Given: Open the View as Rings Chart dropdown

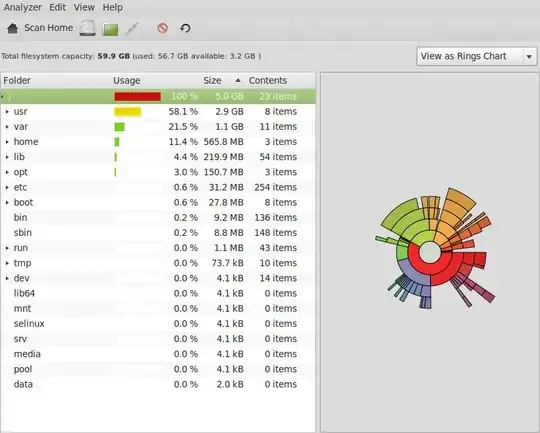Looking at the screenshot, I should click(x=477, y=56).
